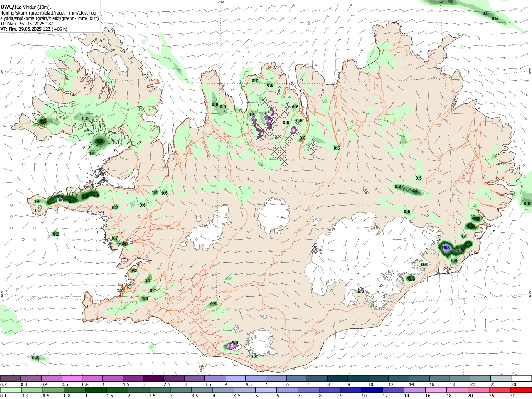Image resolution: width=532 pixels, height=399 pixels.
Task: Click the 'IT: Mán. 26. 05. 2025 18Z' line
Action: [x=27, y=24]
